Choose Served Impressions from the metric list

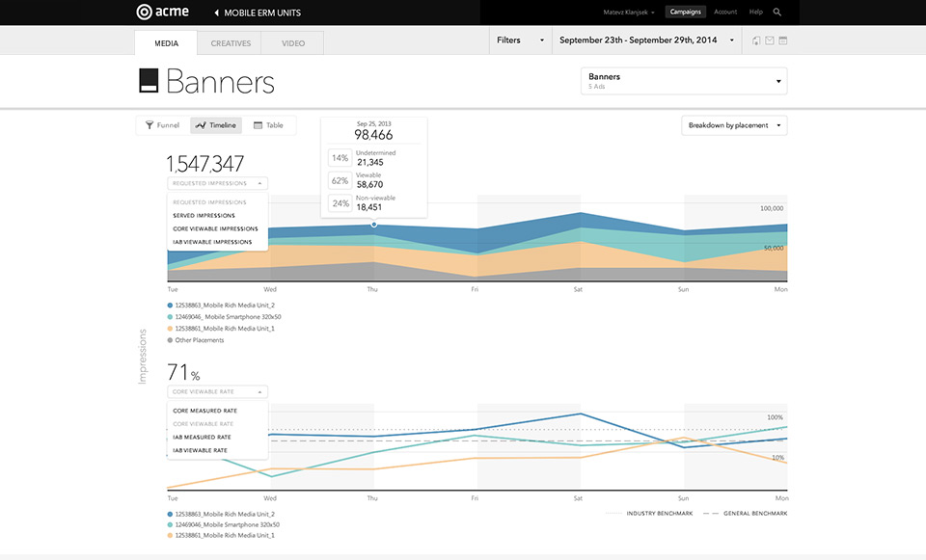[x=204, y=215]
